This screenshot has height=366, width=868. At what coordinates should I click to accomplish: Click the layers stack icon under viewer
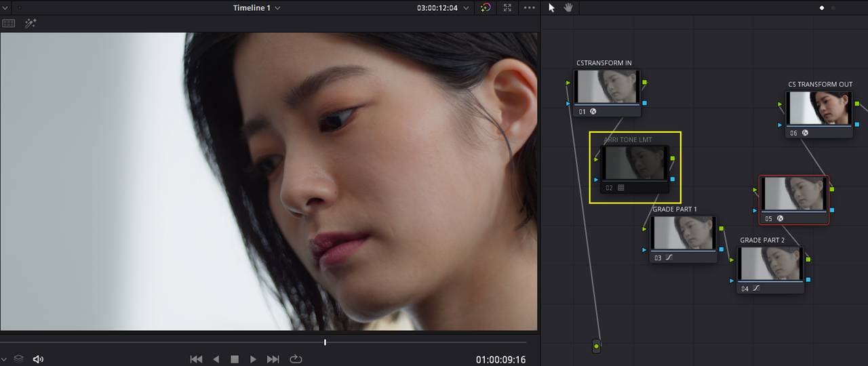pyautogui.click(x=18, y=359)
